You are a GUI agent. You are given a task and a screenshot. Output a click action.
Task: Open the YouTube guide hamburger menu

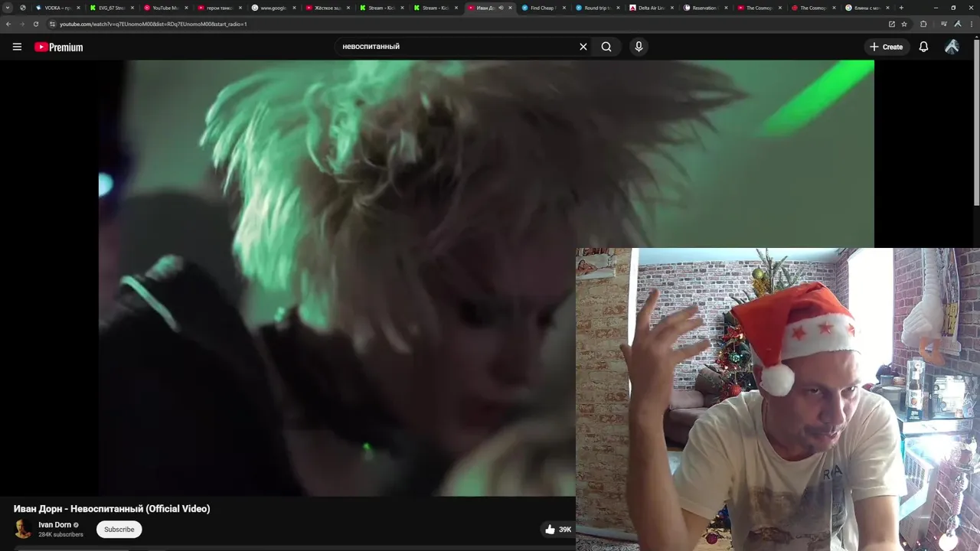pyautogui.click(x=17, y=47)
